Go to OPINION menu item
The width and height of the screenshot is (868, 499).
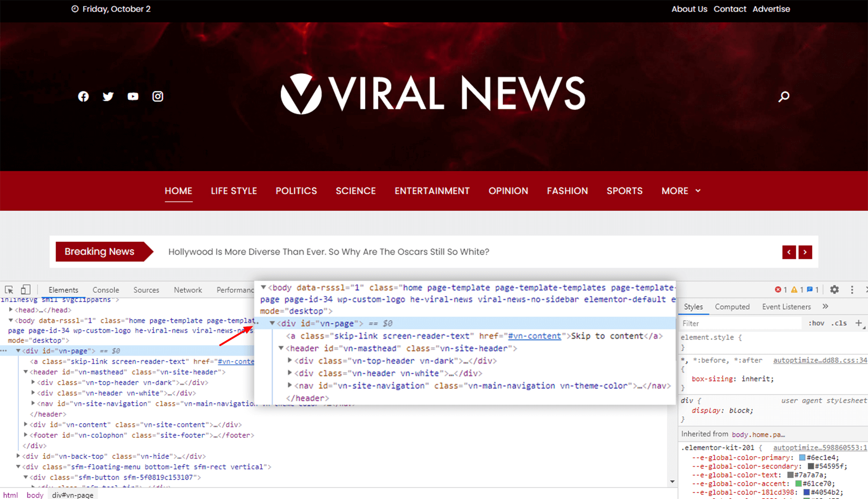click(x=508, y=191)
